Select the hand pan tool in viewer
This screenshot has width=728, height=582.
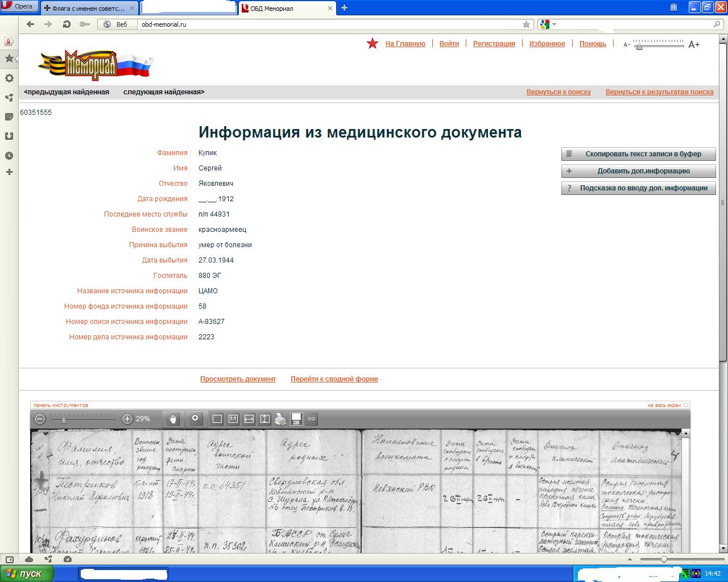point(173,419)
